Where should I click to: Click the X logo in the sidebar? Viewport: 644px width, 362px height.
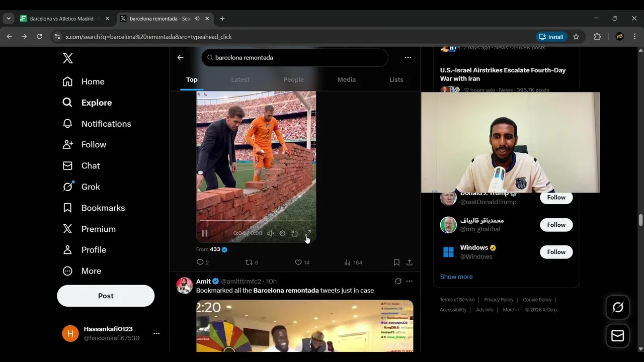68,58
